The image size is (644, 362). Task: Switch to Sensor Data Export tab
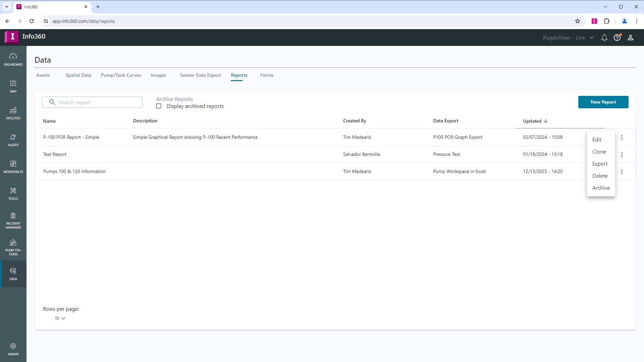pos(200,75)
